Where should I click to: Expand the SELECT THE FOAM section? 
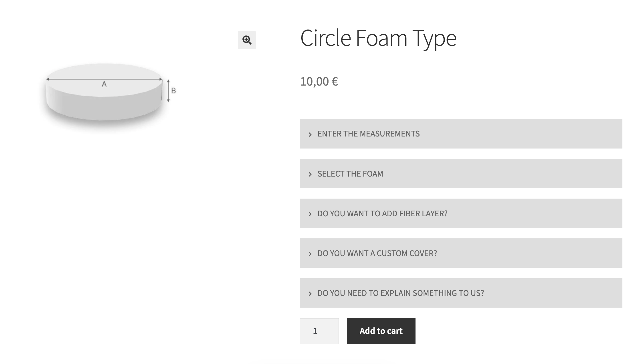461,173
